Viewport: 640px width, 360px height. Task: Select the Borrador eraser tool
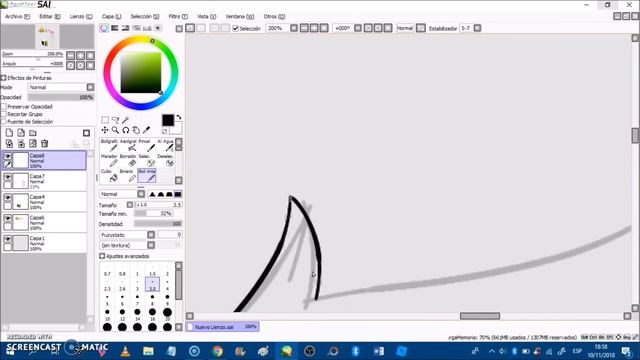click(128, 161)
